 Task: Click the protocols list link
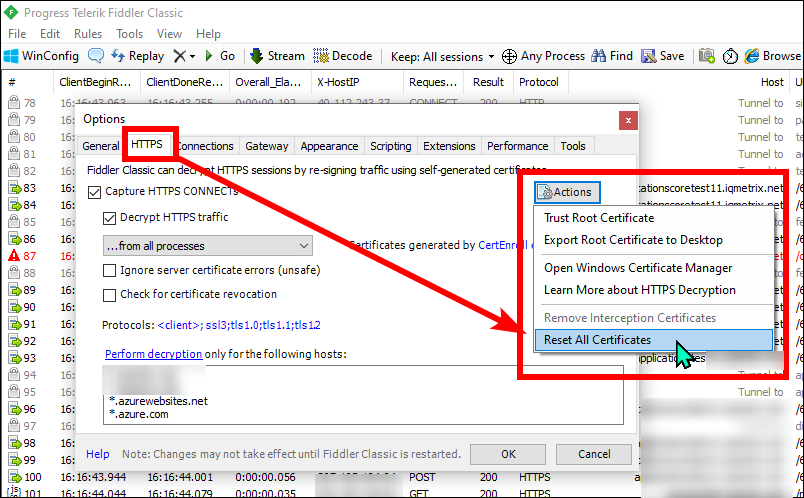[x=239, y=325]
